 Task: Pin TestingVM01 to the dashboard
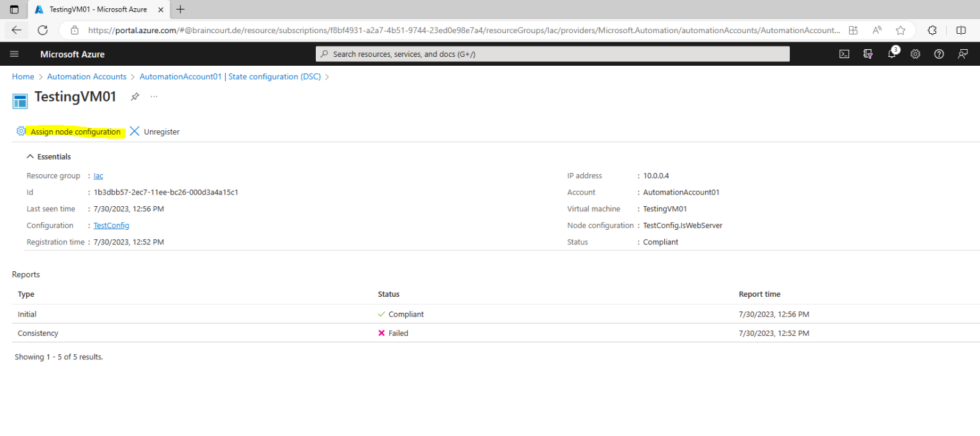tap(135, 96)
